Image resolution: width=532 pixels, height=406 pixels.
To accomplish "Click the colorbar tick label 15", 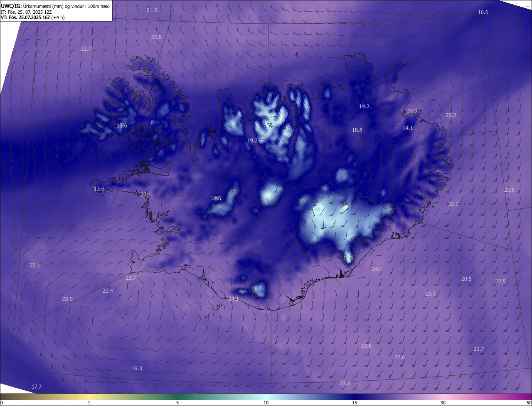I will coord(355,403).
